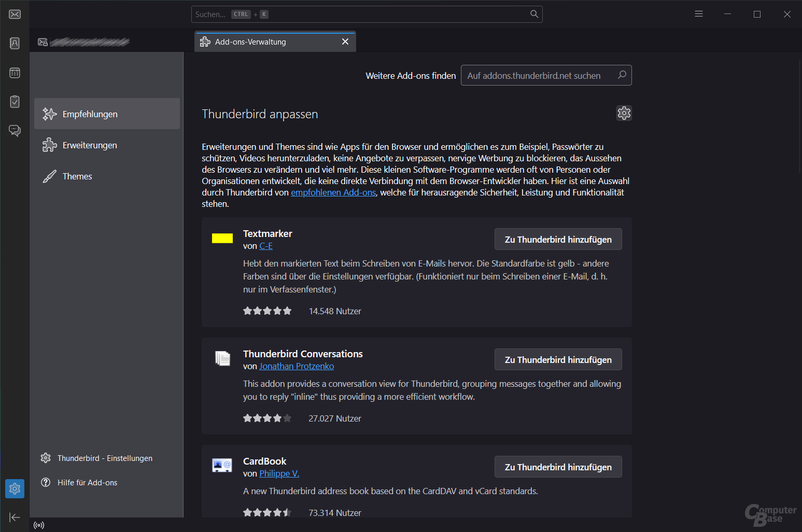Open the add-on tools gear menu
Screen dimensions: 802x532
(x=624, y=113)
